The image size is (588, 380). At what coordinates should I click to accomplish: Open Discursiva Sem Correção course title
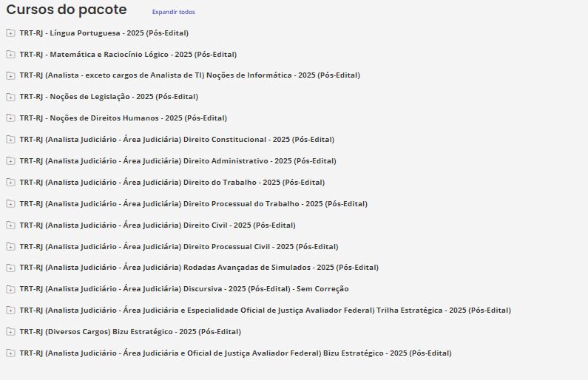(183, 289)
